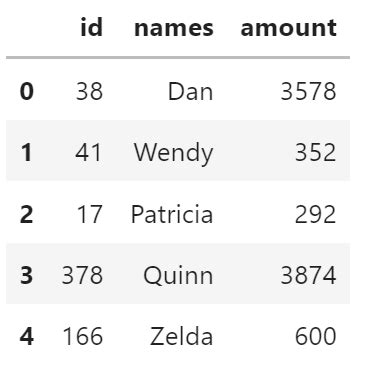The height and width of the screenshot is (382, 368).
Task: Click the amount column header
Action: tap(289, 28)
